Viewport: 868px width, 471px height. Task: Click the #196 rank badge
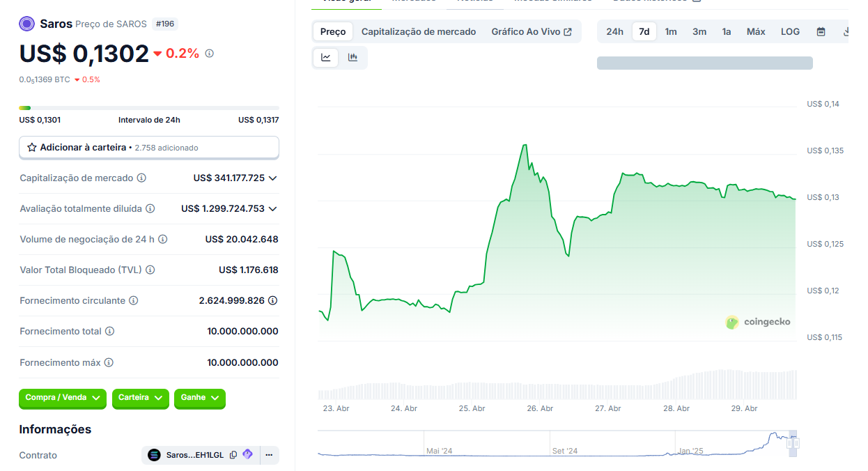coord(165,24)
